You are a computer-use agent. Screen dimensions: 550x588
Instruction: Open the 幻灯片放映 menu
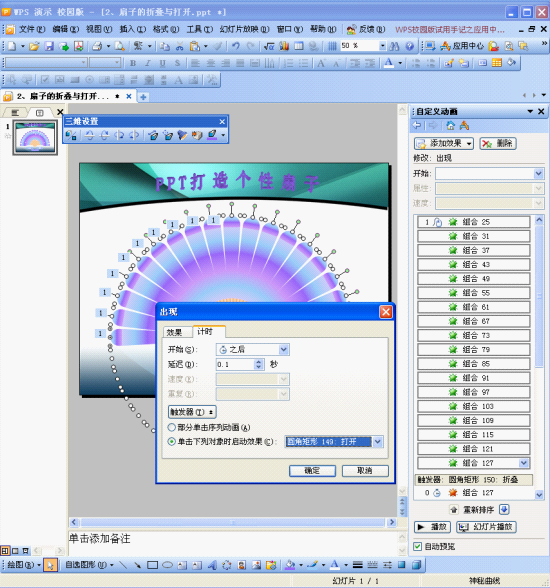244,29
